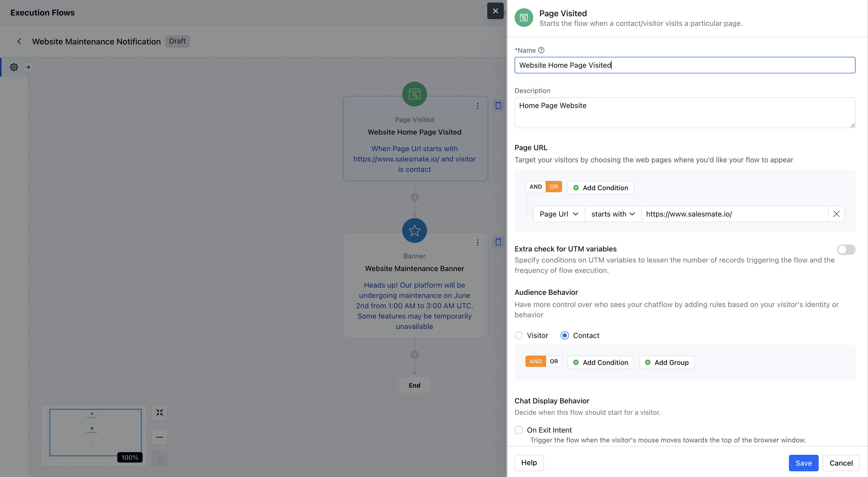Click the Name field help icon
The height and width of the screenshot is (477, 868).
pos(541,50)
